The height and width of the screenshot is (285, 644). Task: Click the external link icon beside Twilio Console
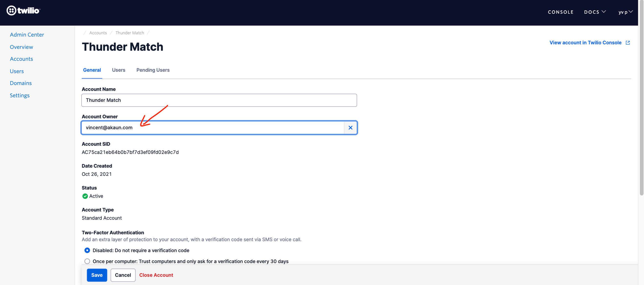[x=627, y=43]
